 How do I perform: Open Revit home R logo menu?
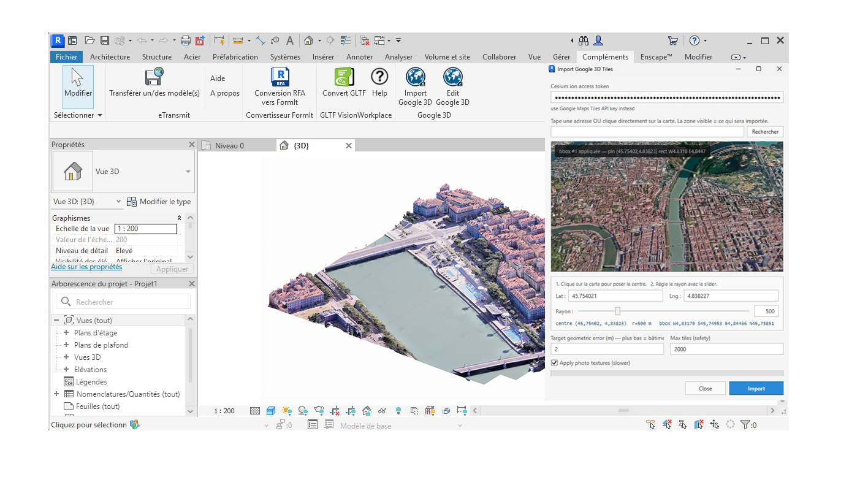point(58,40)
